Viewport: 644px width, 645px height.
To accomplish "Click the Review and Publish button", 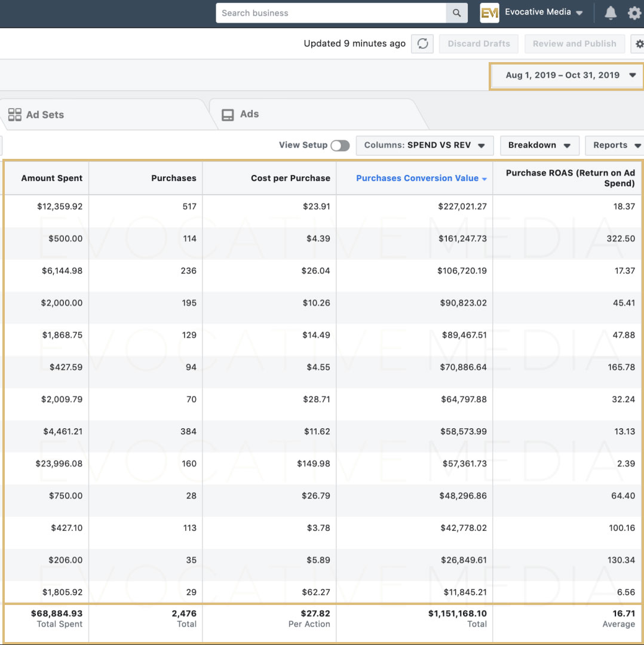I will point(574,44).
